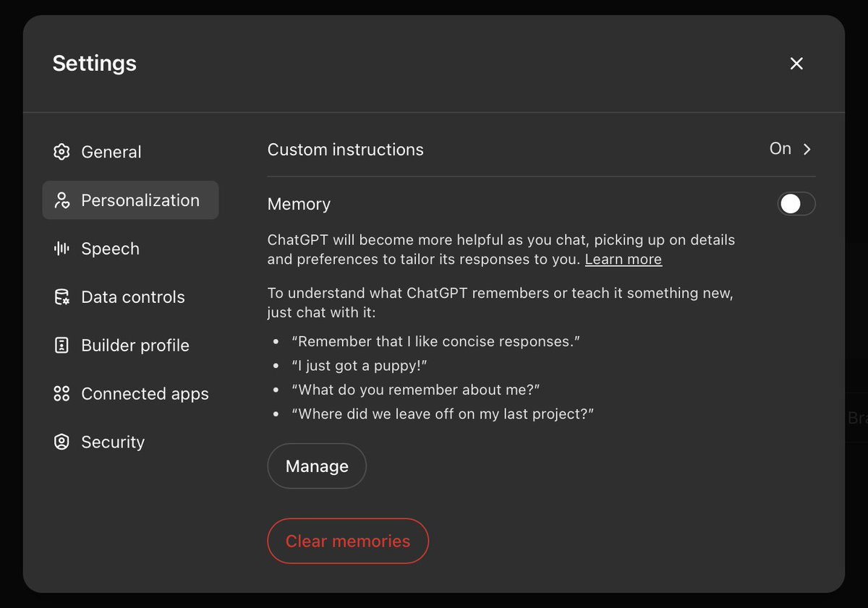Close the Settings dialog with X
Viewport: 868px width, 608px height.
[796, 64]
